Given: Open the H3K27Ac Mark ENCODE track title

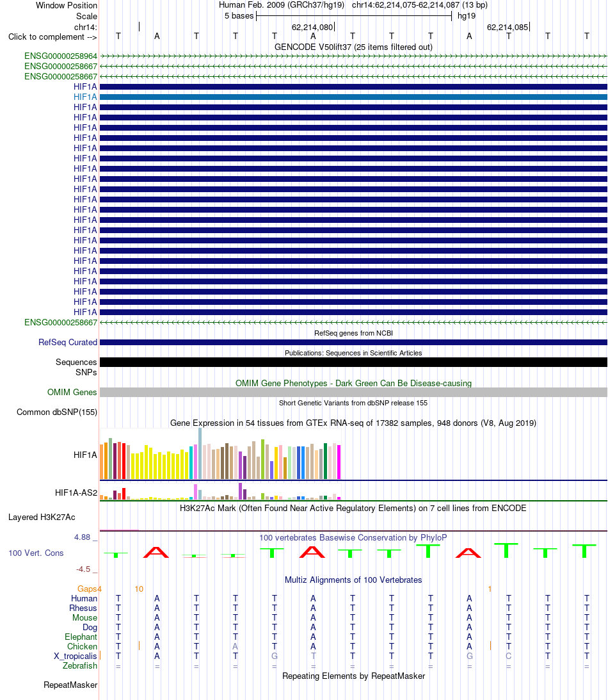Looking at the screenshot, I should [x=353, y=508].
